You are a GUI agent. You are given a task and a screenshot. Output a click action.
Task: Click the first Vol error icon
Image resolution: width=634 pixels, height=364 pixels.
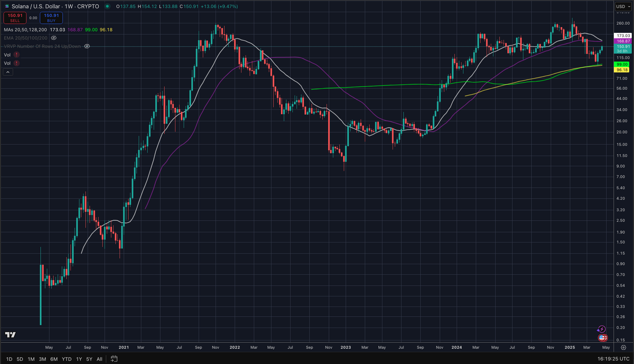point(17,55)
